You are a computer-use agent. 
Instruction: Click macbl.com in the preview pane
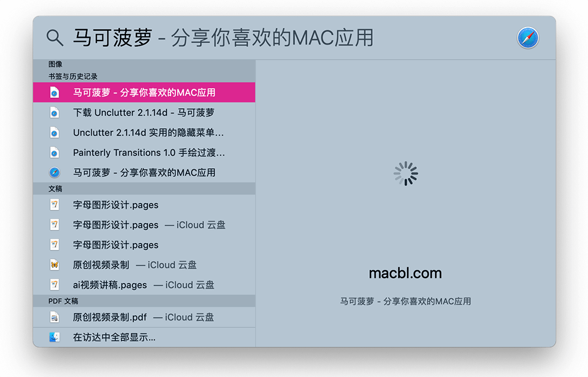coord(405,273)
